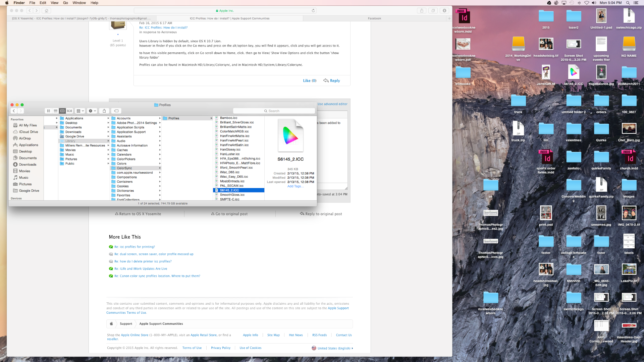Open the Action gear dropdown

[92, 111]
